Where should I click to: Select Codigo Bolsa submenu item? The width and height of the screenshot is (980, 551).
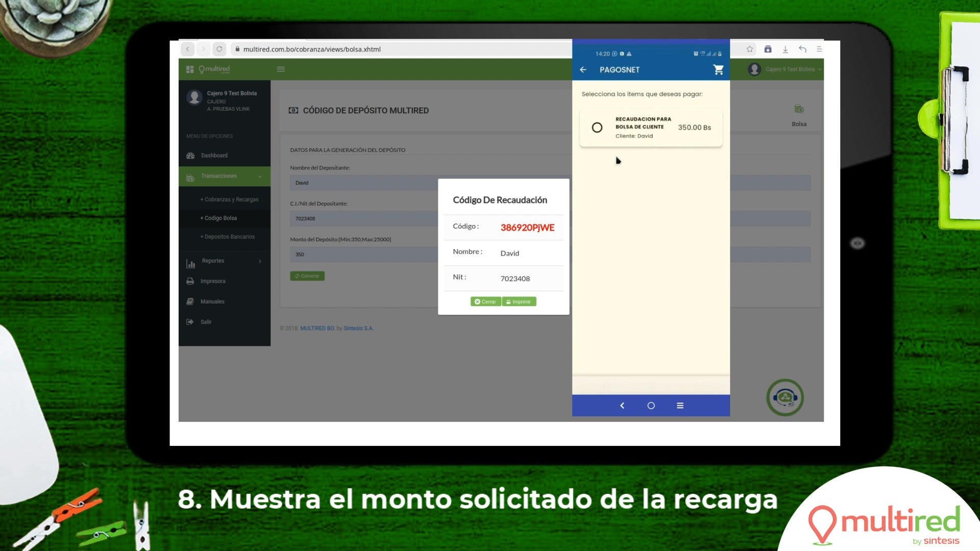(218, 218)
